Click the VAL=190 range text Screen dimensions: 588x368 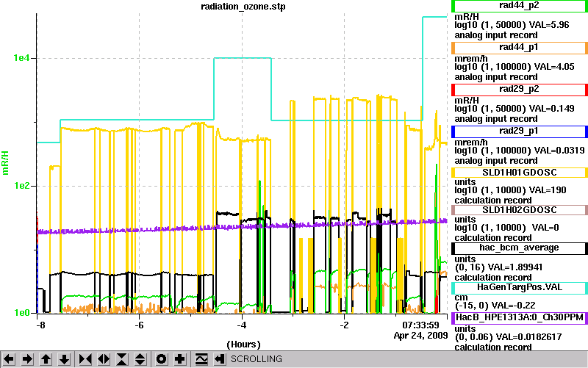click(x=510, y=190)
